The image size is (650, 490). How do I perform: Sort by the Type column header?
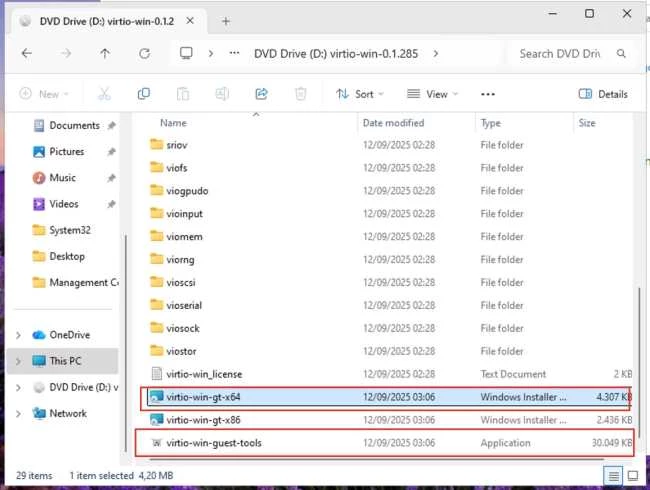tap(491, 123)
